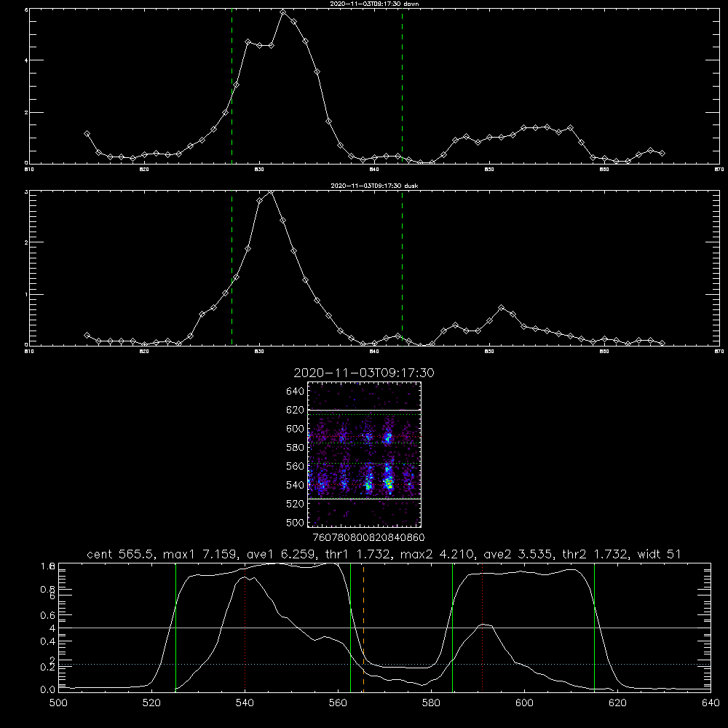
Task: Click detector image y-axis label 580
Action: click(295, 448)
